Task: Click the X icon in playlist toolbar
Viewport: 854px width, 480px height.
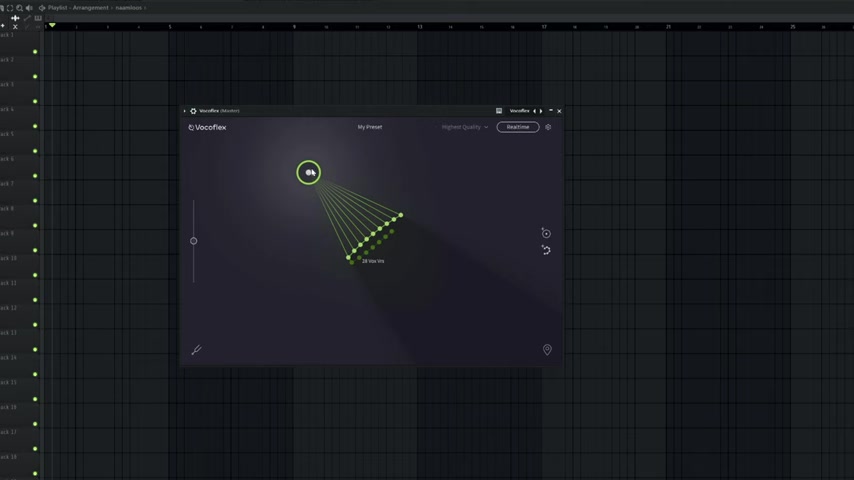Action: click(x=15, y=26)
